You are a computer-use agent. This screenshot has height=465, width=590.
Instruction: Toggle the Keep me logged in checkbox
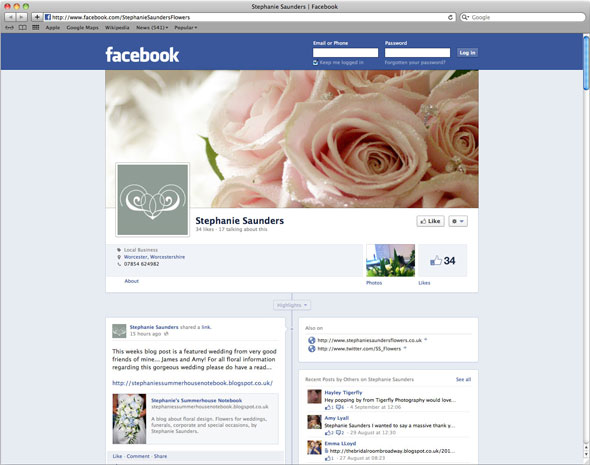click(x=315, y=63)
